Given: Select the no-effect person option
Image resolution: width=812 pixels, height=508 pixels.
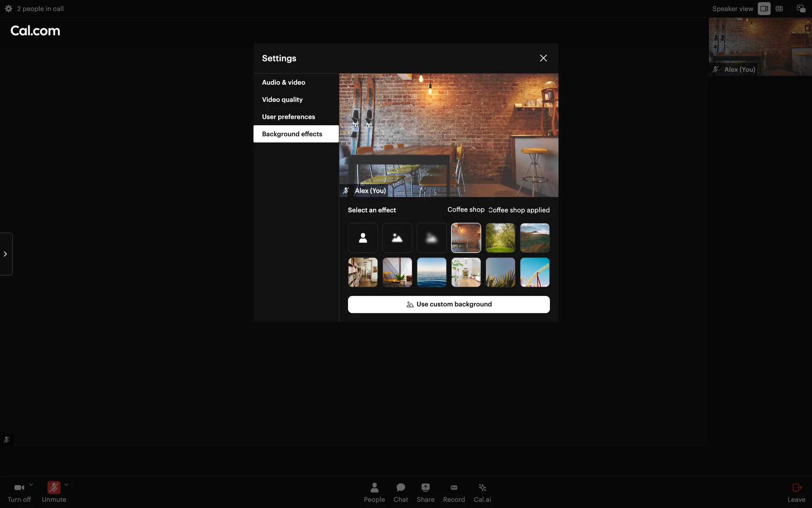Looking at the screenshot, I should pyautogui.click(x=362, y=238).
